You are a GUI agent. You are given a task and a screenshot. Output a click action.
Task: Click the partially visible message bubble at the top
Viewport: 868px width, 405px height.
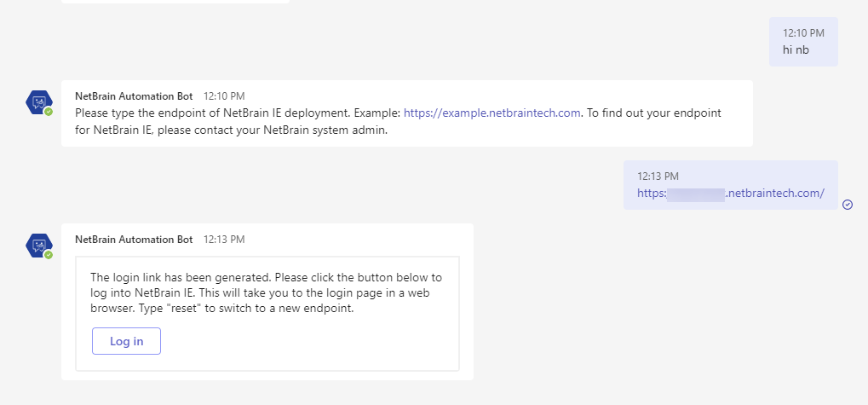(175, 2)
